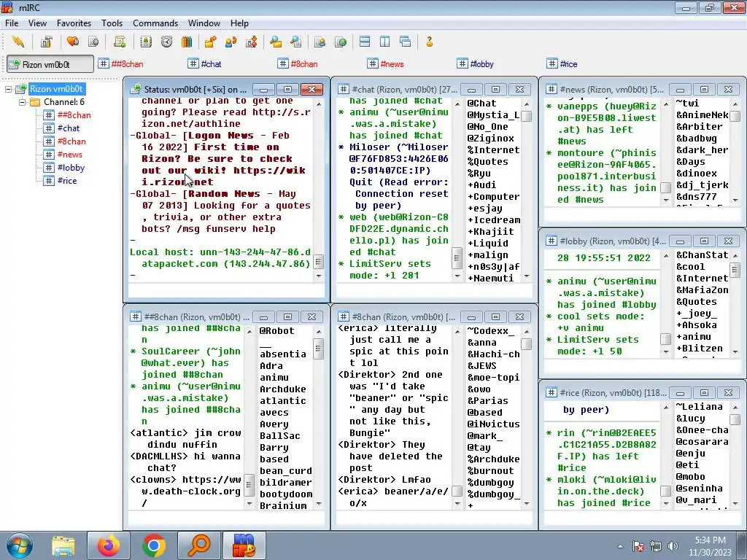Switch to #lobby in the switchbar
The width and height of the screenshot is (747, 560).
pyautogui.click(x=476, y=64)
